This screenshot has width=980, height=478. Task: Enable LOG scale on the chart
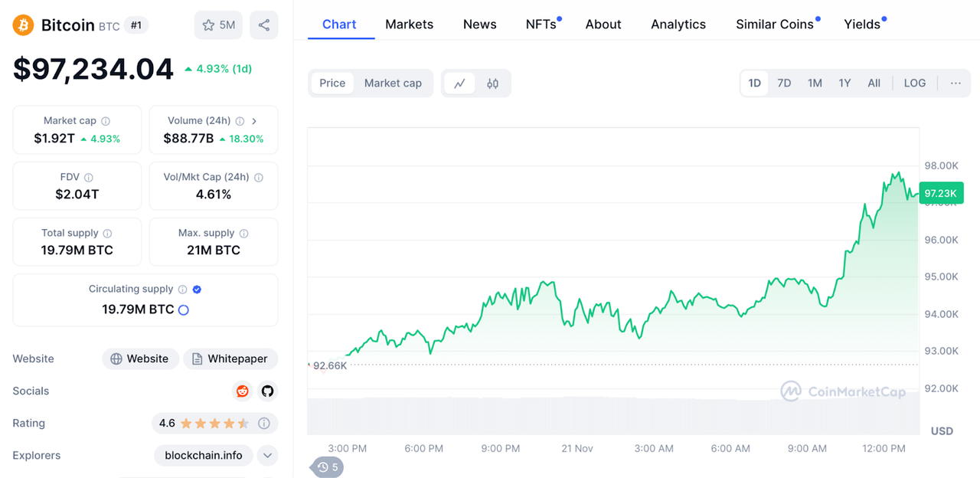[914, 83]
